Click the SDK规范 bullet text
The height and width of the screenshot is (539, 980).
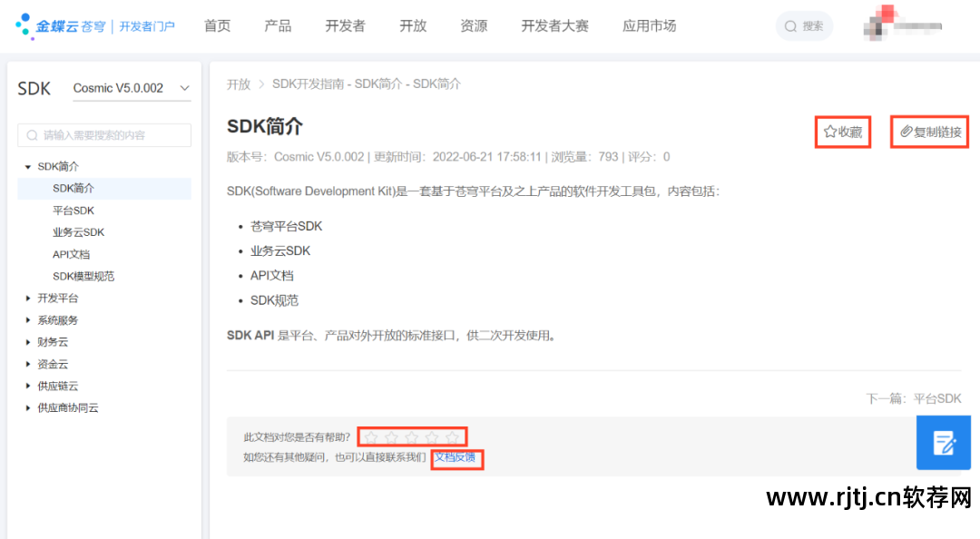[x=274, y=300]
